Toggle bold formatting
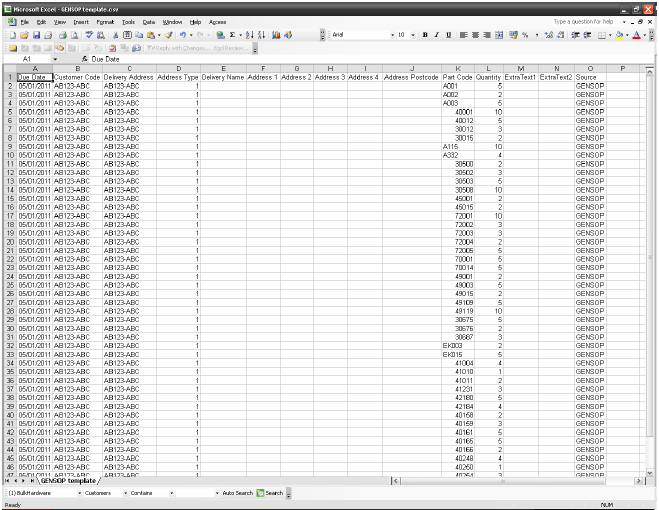 (x=425, y=35)
